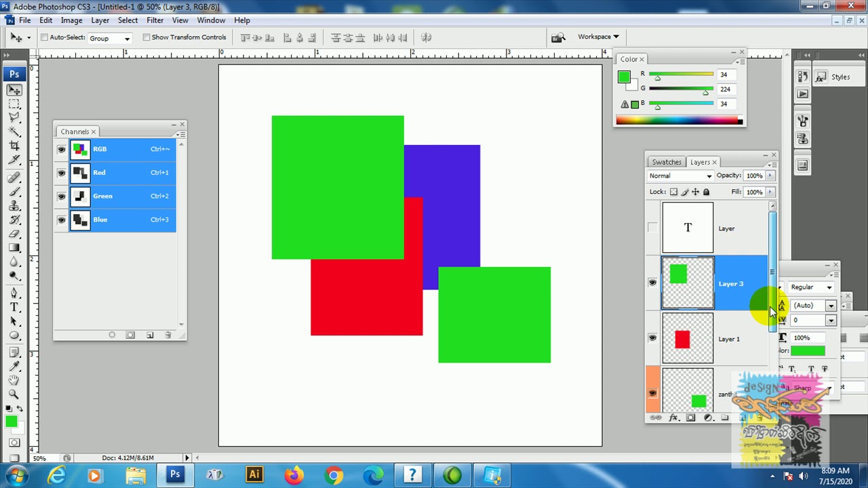Select the Horizontal Type tool
The height and width of the screenshot is (488, 868).
point(14,308)
